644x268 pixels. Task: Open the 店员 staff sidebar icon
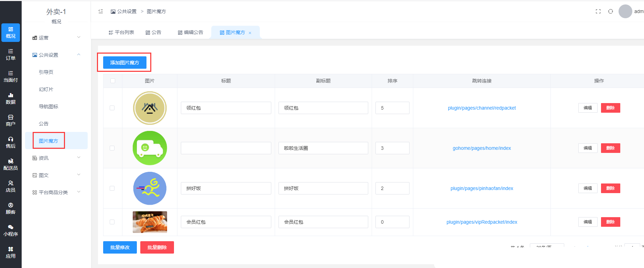point(11,187)
